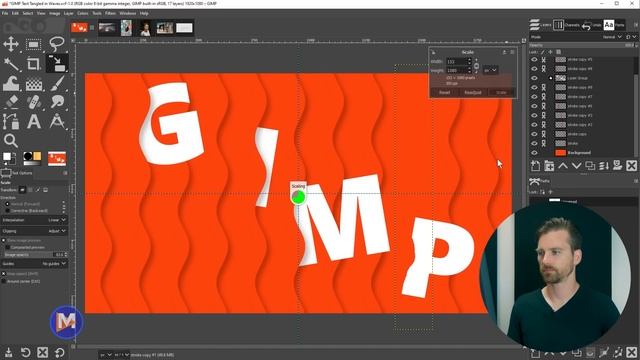The height and width of the screenshot is (360, 640).
Task: Delete the selected layer
Action: click(631, 166)
